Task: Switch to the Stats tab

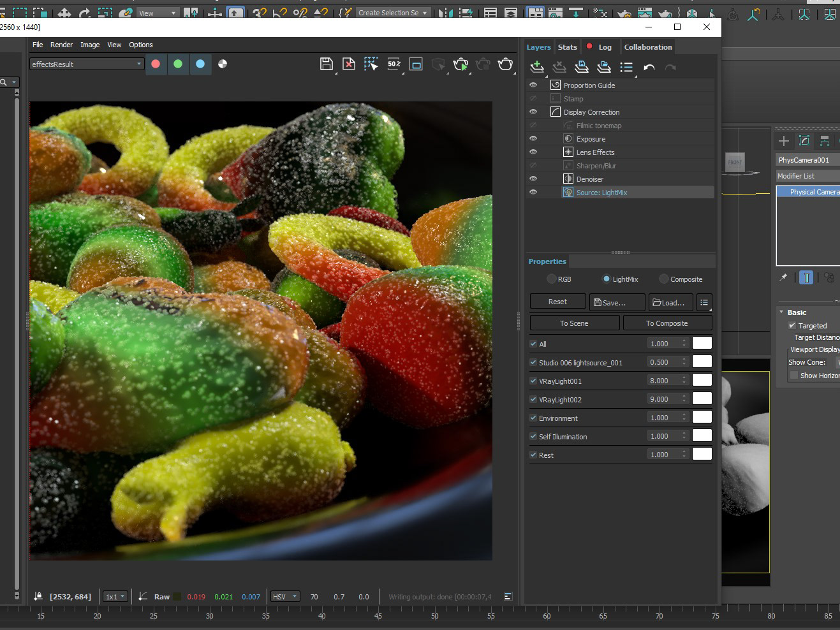Action: (x=567, y=47)
